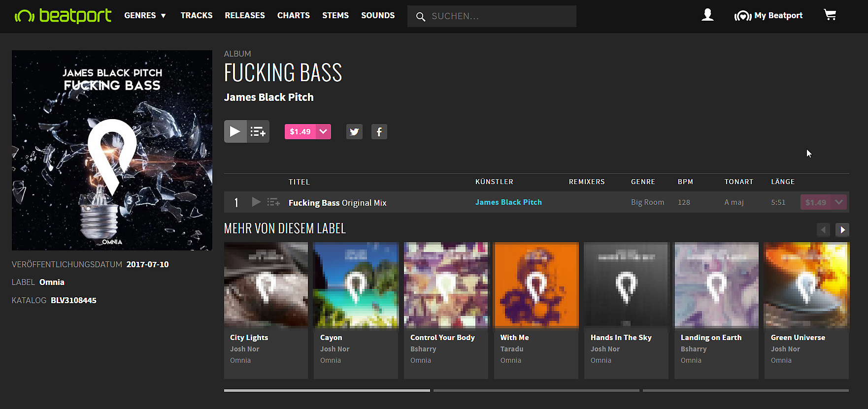This screenshot has height=409, width=868.
Task: Open Hands In The Sky title
Action: point(621,338)
